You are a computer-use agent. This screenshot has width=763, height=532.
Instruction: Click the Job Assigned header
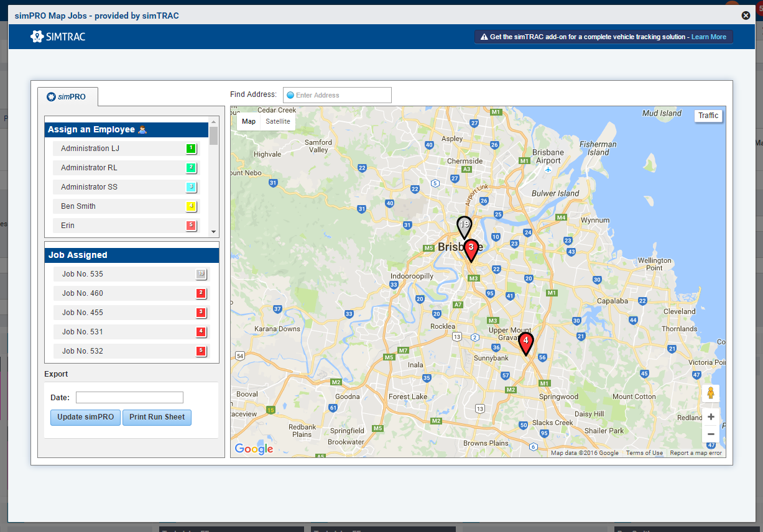(x=132, y=255)
